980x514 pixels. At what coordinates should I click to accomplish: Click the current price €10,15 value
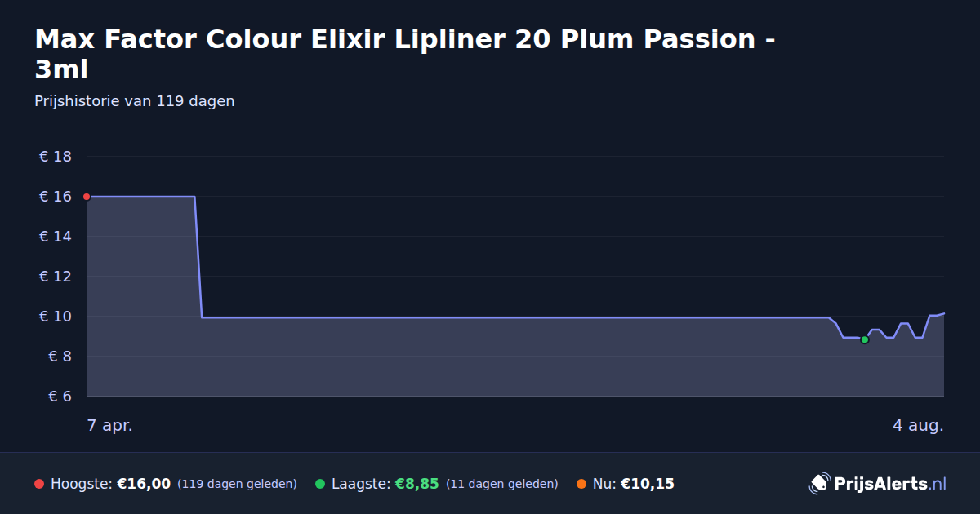coord(648,484)
